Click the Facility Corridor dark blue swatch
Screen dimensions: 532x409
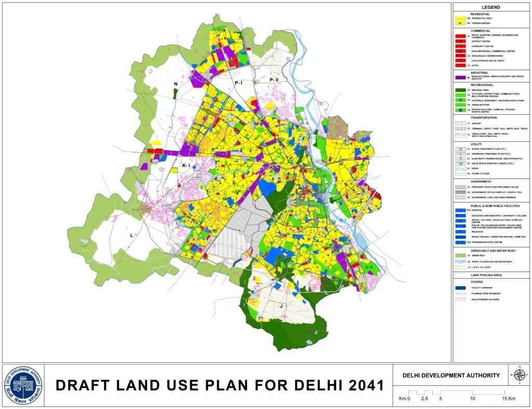[460, 288]
